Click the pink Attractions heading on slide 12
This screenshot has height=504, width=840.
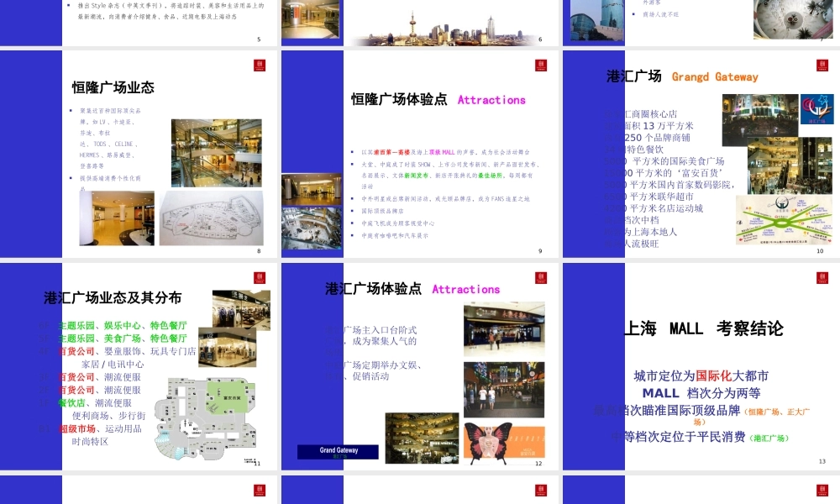(x=465, y=290)
